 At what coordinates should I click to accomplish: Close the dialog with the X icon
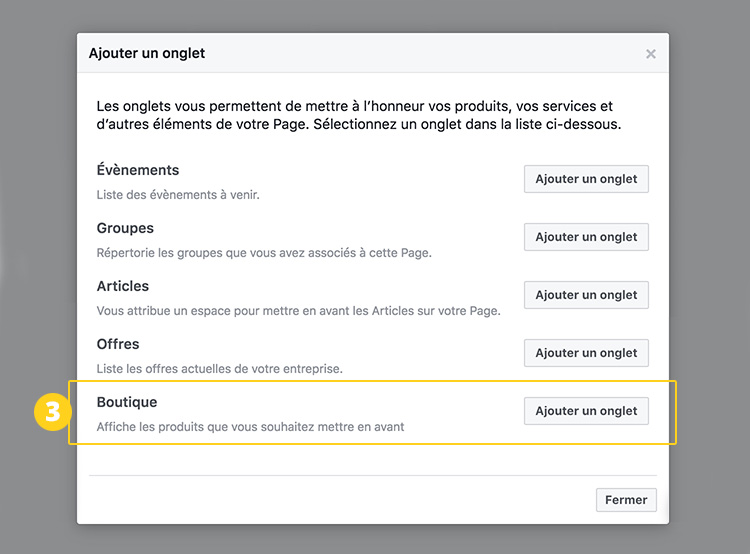(x=651, y=54)
